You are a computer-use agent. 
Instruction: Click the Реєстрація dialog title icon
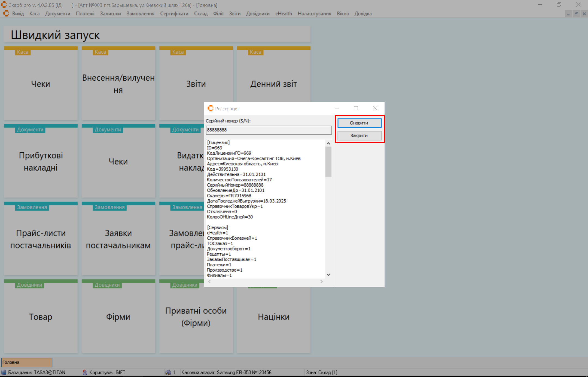[x=210, y=108]
